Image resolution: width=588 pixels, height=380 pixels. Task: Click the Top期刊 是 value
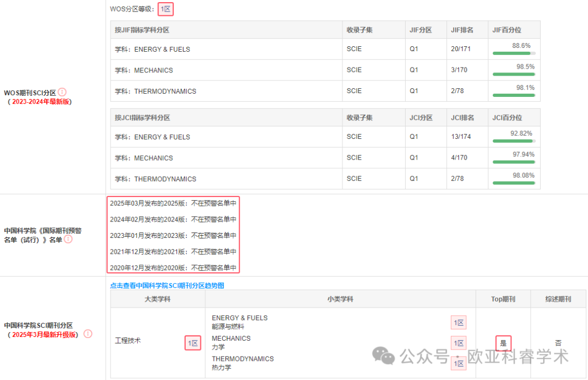click(503, 343)
